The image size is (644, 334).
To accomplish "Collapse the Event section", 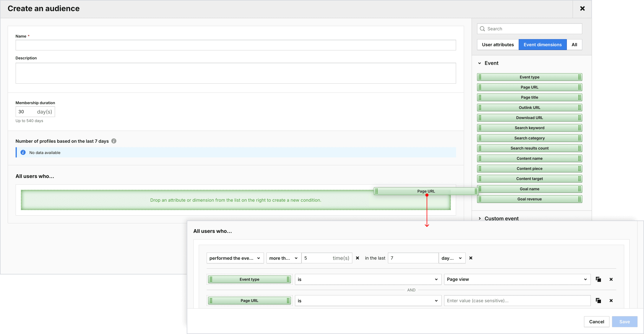I will pyautogui.click(x=480, y=63).
